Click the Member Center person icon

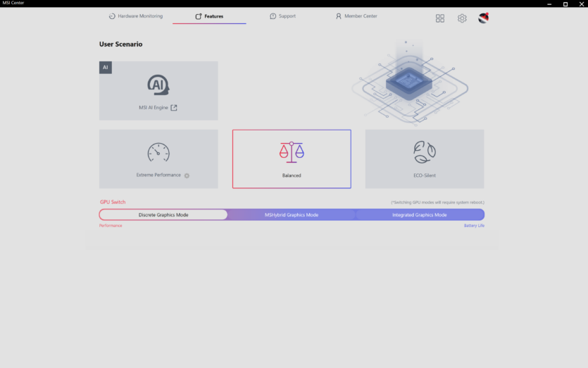[338, 16]
